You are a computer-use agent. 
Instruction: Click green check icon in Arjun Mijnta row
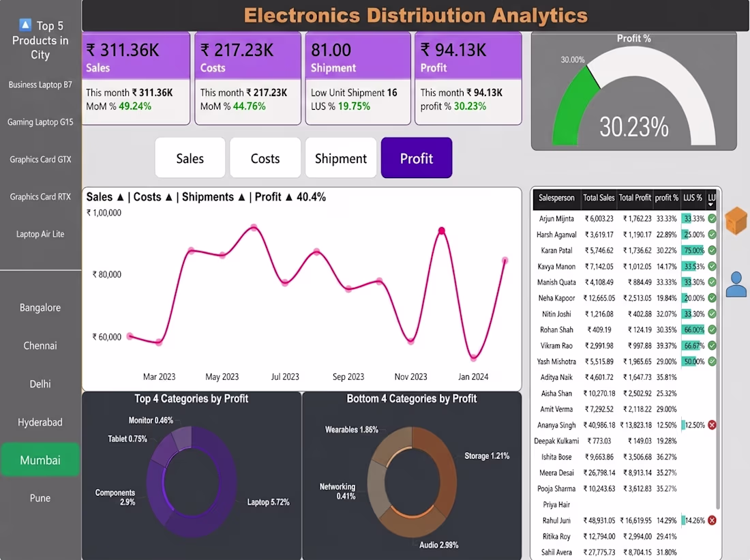coord(712,219)
